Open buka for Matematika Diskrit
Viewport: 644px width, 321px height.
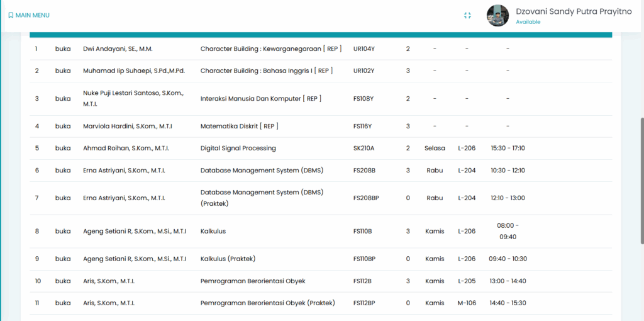[63, 126]
